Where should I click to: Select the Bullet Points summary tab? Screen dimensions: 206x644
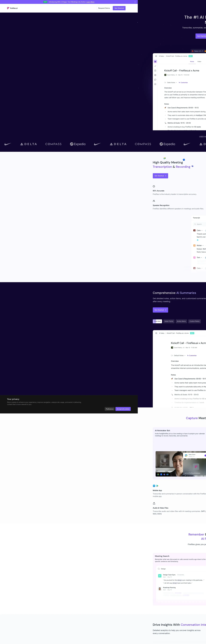tap(169, 321)
